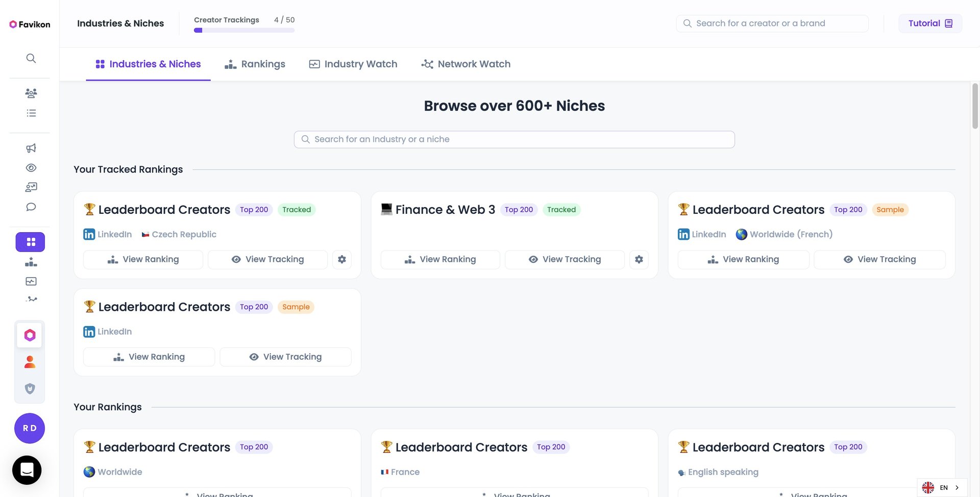Image resolution: width=980 pixels, height=497 pixels.
Task: Click the speech bubble icon in sidebar
Action: click(31, 207)
